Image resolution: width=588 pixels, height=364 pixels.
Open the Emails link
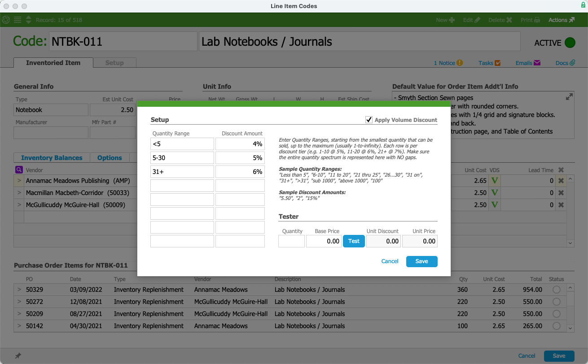(528, 63)
